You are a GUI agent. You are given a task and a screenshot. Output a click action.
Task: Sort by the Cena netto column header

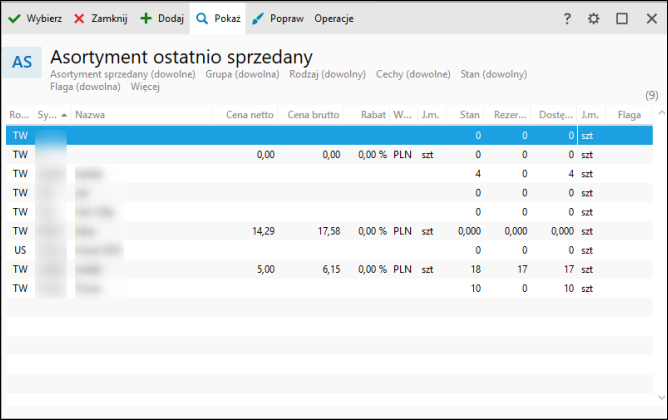249,115
